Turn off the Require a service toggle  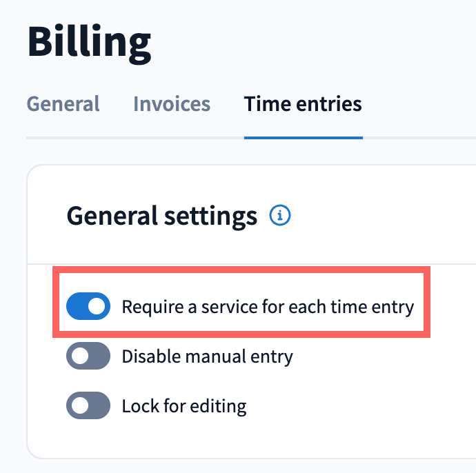(88, 307)
